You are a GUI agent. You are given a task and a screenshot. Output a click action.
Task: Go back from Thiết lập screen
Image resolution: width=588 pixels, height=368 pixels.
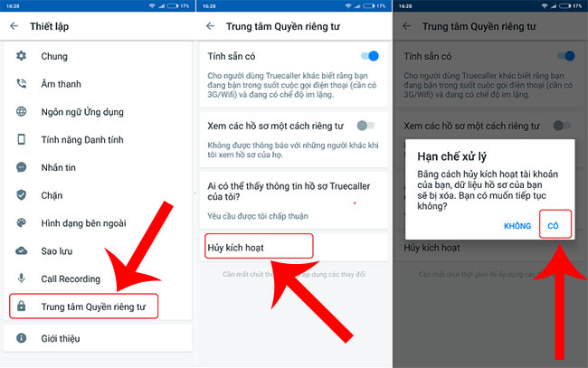[14, 26]
